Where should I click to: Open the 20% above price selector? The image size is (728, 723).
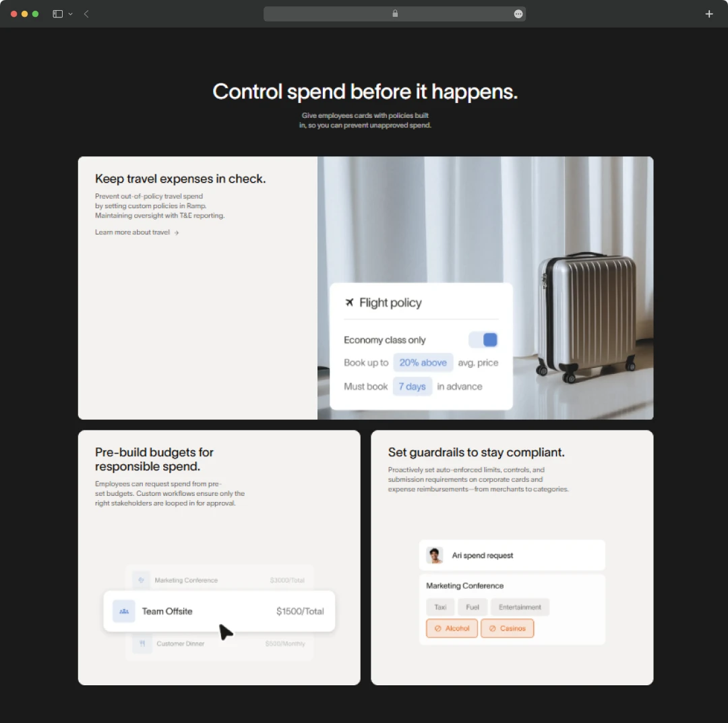point(423,363)
